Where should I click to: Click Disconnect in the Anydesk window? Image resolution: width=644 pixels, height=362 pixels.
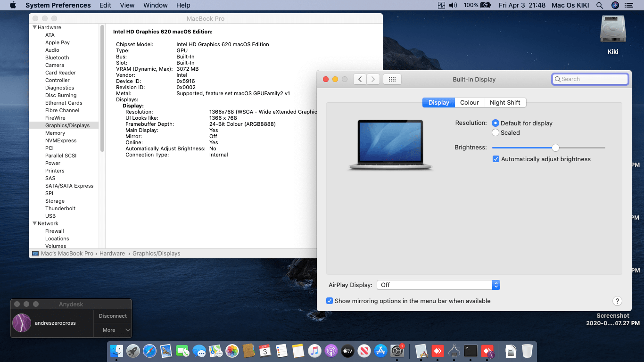click(x=112, y=316)
